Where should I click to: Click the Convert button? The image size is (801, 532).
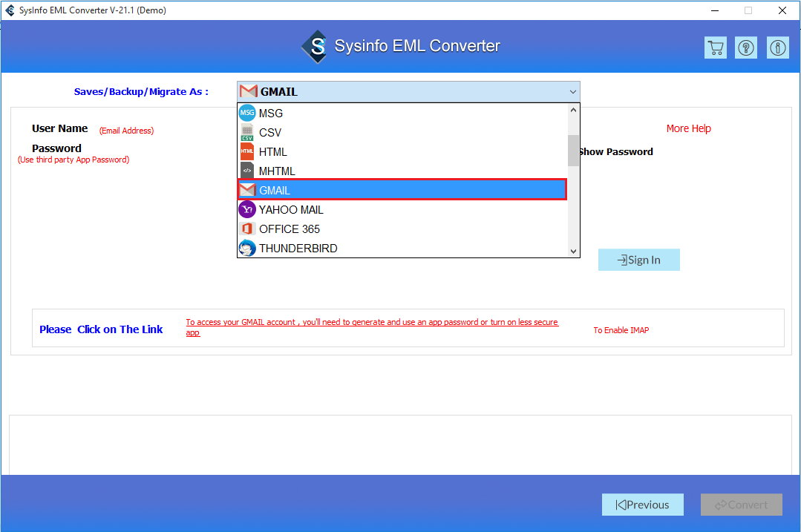[x=741, y=505]
